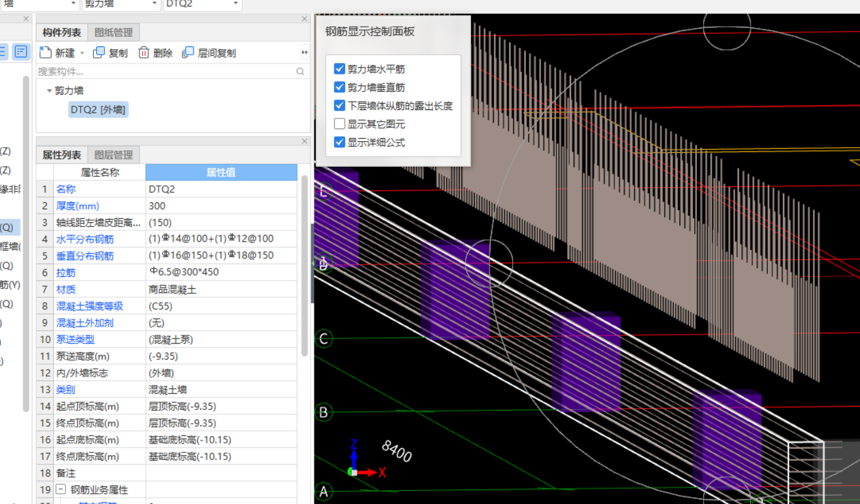The width and height of the screenshot is (860, 504).
Task: Switch to the 属性列表 tab
Action: 62,155
